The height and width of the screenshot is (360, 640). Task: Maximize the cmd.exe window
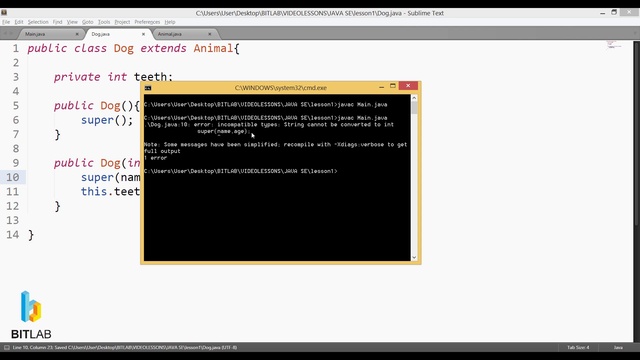click(393, 86)
